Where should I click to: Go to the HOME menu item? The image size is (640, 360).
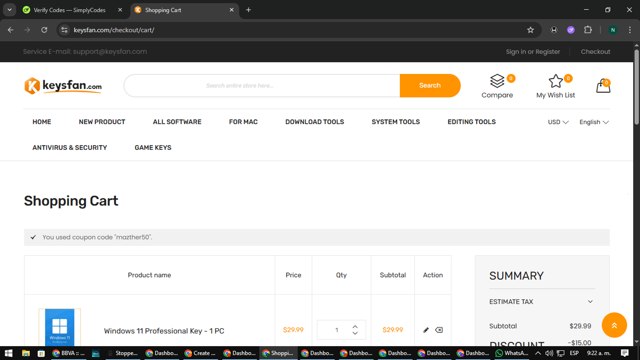point(42,122)
